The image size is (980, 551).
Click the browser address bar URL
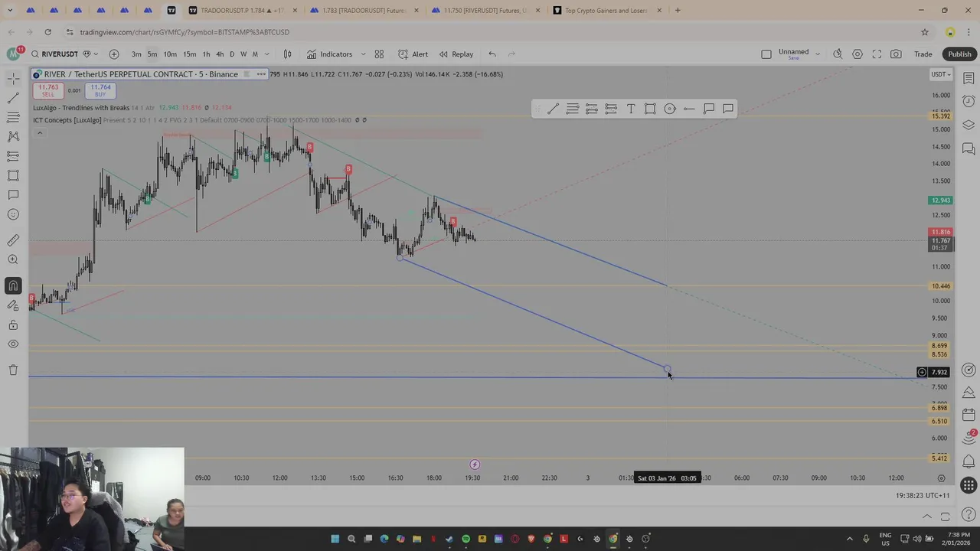pos(185,32)
